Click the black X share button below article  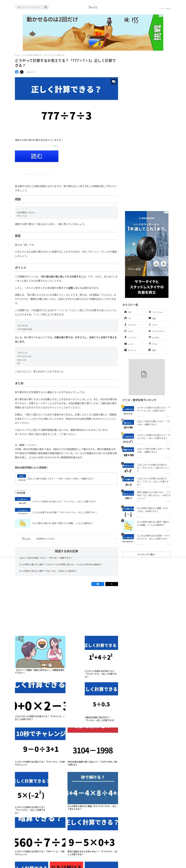coord(112,584)
